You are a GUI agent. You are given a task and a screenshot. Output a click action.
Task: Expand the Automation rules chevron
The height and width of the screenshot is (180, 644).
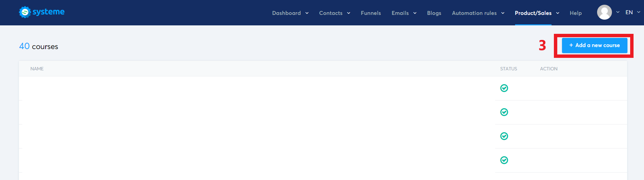click(503, 13)
